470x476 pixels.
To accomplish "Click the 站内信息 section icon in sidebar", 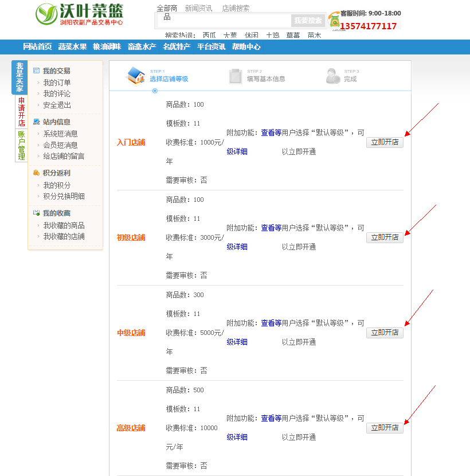I will click(x=36, y=122).
